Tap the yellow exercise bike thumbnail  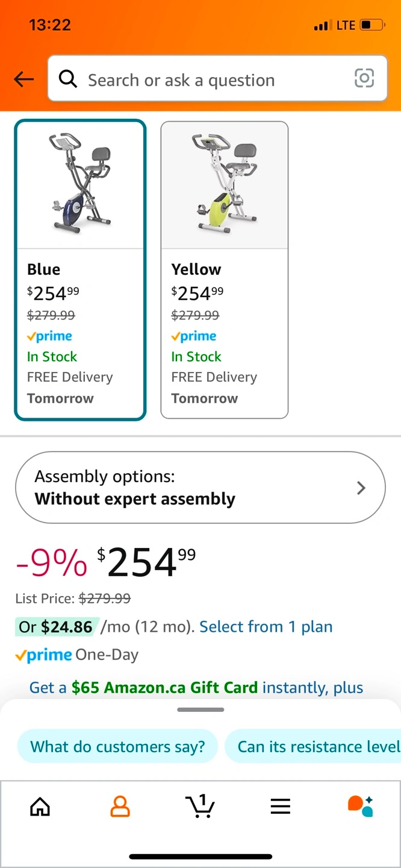tap(224, 184)
